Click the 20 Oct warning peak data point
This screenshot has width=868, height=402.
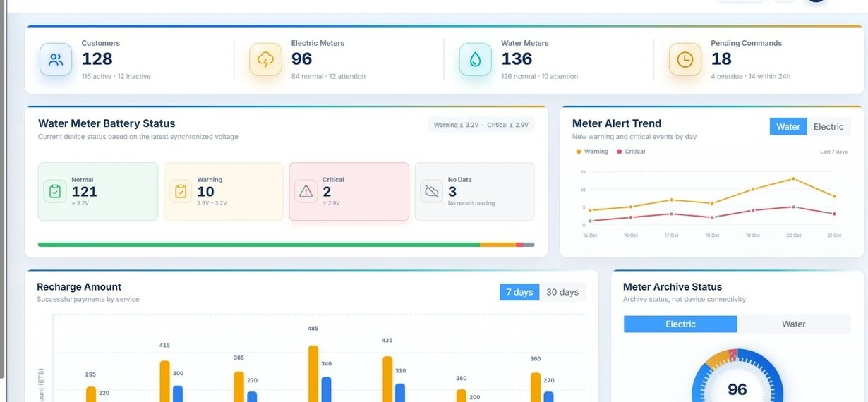point(793,178)
